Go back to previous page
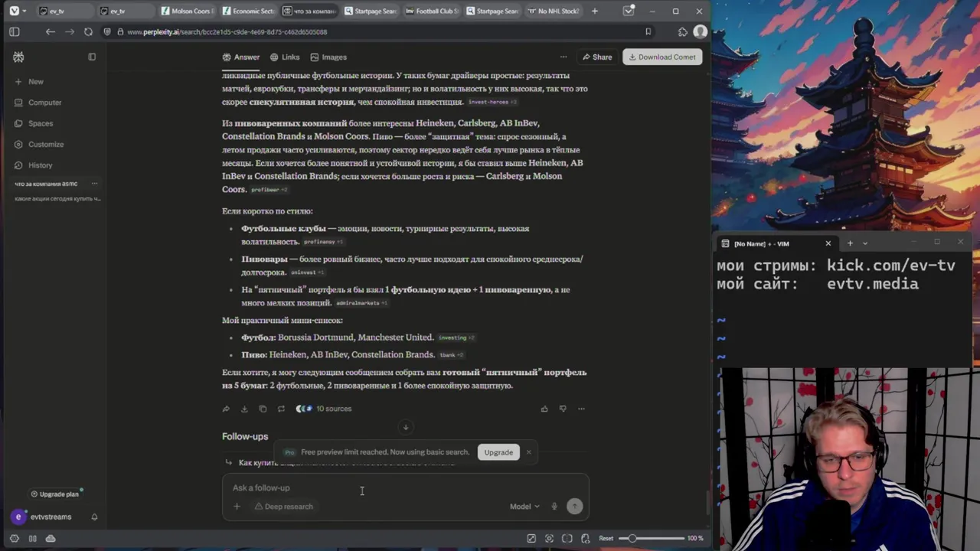 [50, 31]
